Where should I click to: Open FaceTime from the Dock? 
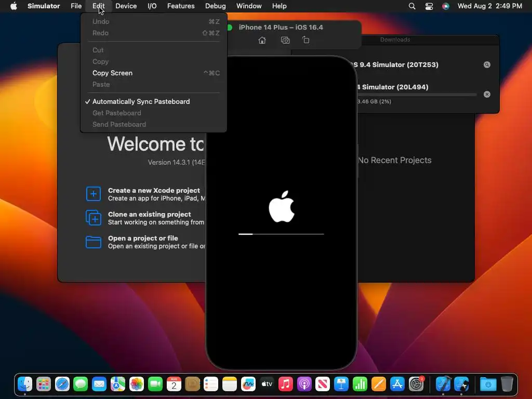click(x=155, y=384)
